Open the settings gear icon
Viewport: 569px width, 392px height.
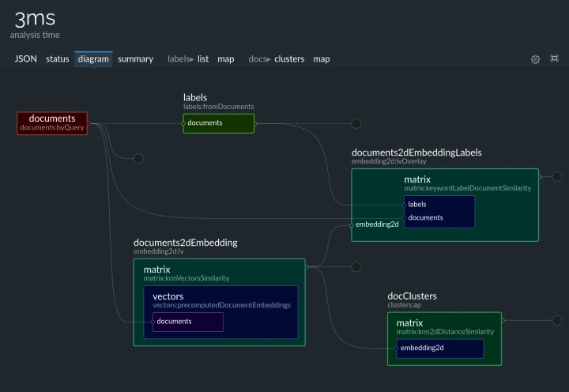click(x=535, y=59)
